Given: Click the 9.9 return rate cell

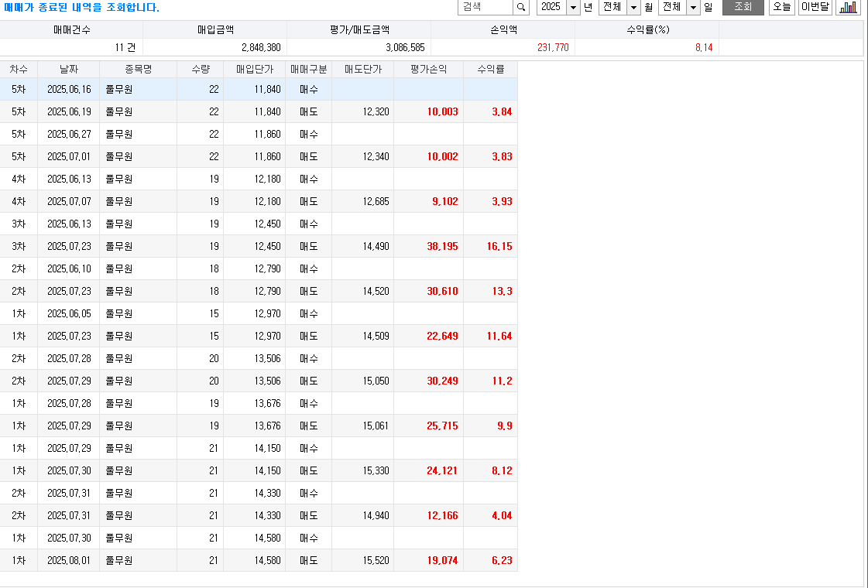Looking at the screenshot, I should pyautogui.click(x=505, y=426).
